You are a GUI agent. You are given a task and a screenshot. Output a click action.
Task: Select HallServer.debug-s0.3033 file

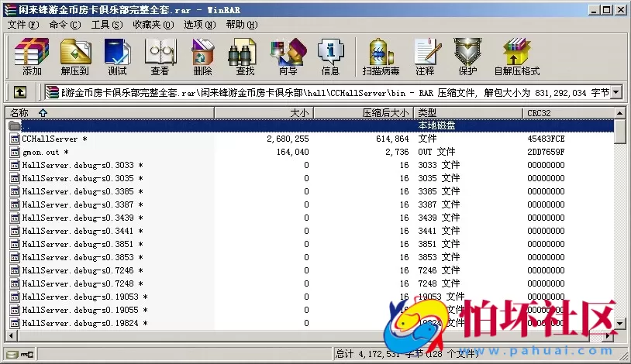[x=82, y=165]
